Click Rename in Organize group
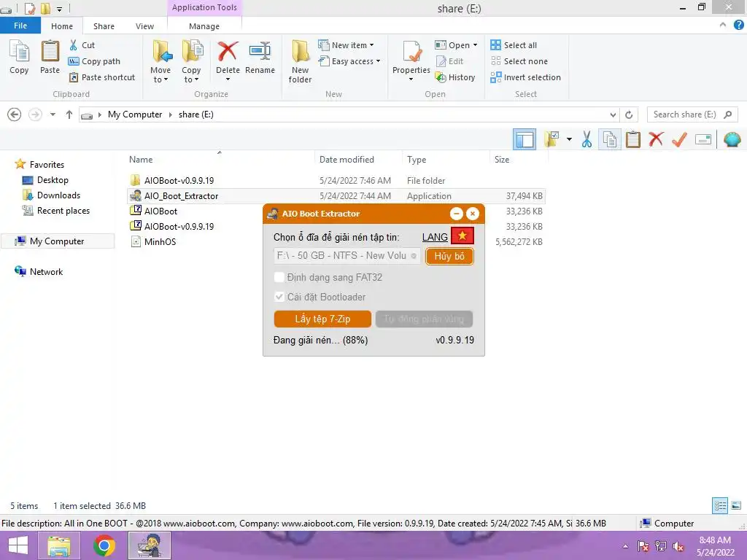The height and width of the screenshot is (560, 747). click(260, 57)
